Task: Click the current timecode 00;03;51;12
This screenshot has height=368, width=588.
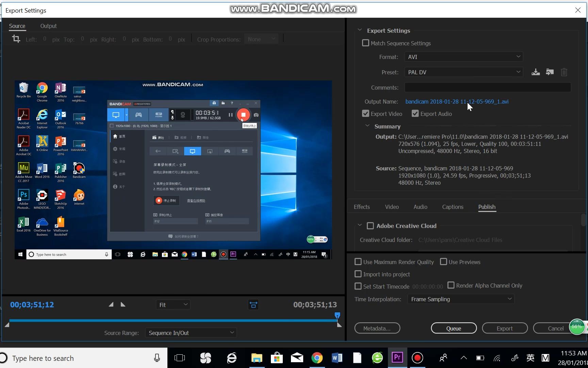Action: (x=32, y=305)
